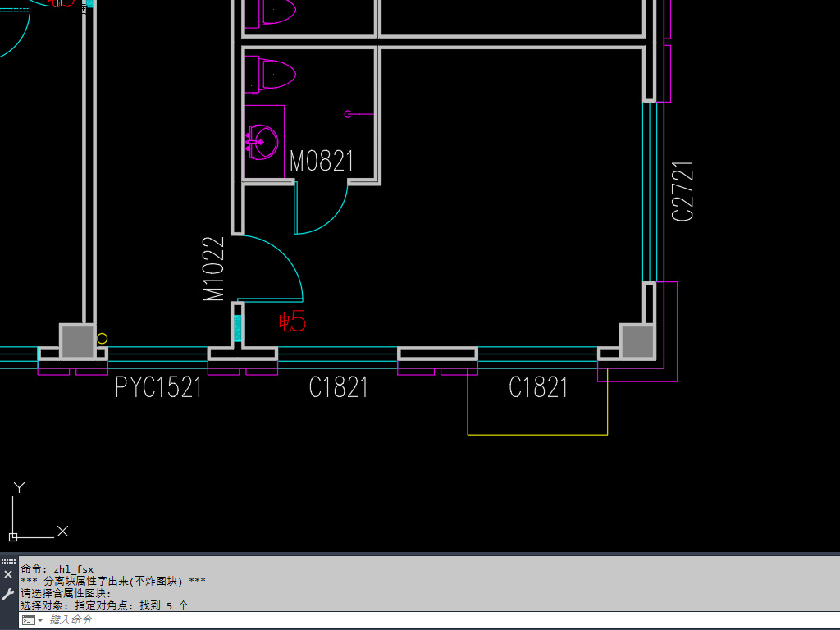Screen dimensions: 840x630
Task: Select the vertical M1022 door label
Action: (214, 269)
